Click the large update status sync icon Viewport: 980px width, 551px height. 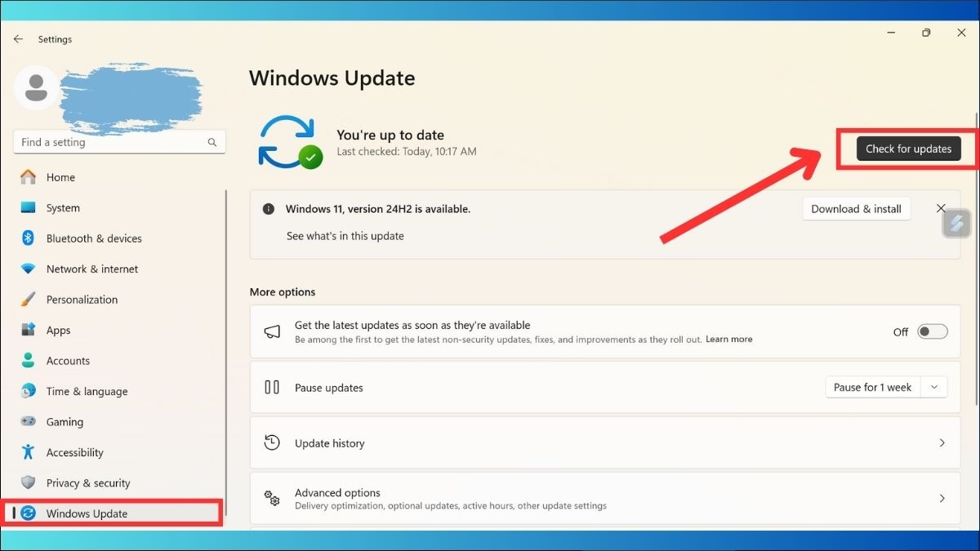coord(289,142)
